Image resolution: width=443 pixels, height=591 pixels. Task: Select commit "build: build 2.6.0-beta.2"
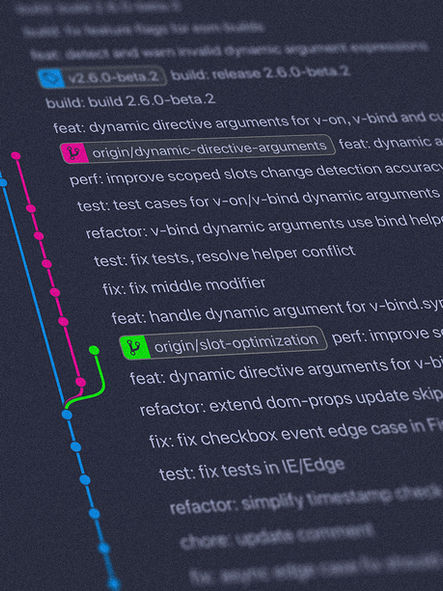point(130,101)
